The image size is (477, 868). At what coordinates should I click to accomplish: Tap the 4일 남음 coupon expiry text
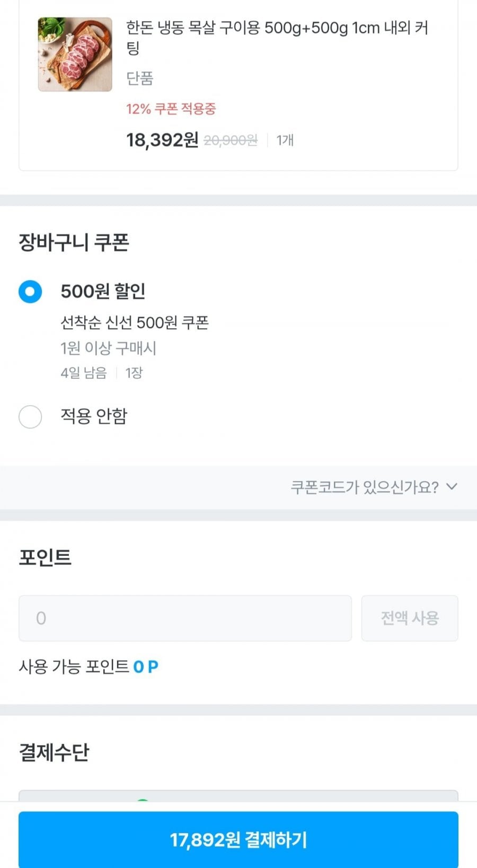click(x=83, y=373)
